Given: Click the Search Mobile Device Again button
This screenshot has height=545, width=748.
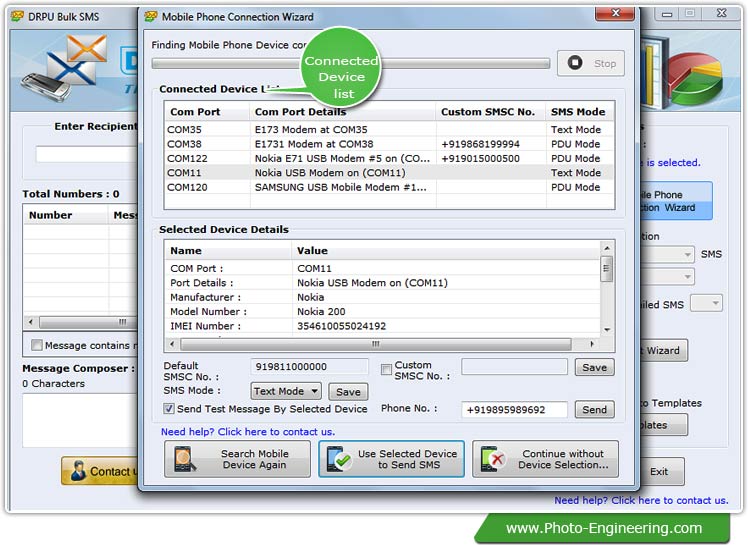Looking at the screenshot, I should tap(237, 459).
